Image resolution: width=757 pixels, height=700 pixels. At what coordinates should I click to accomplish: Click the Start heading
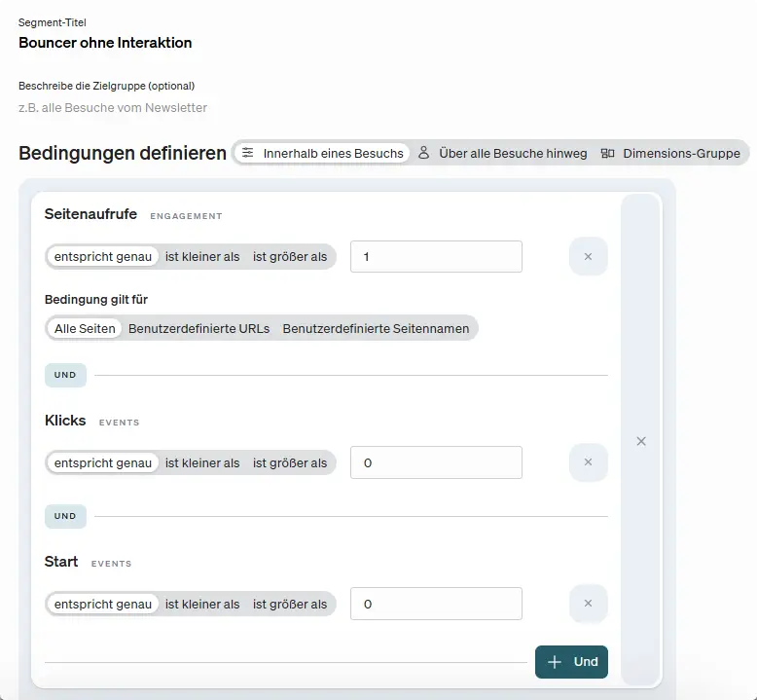click(x=61, y=562)
